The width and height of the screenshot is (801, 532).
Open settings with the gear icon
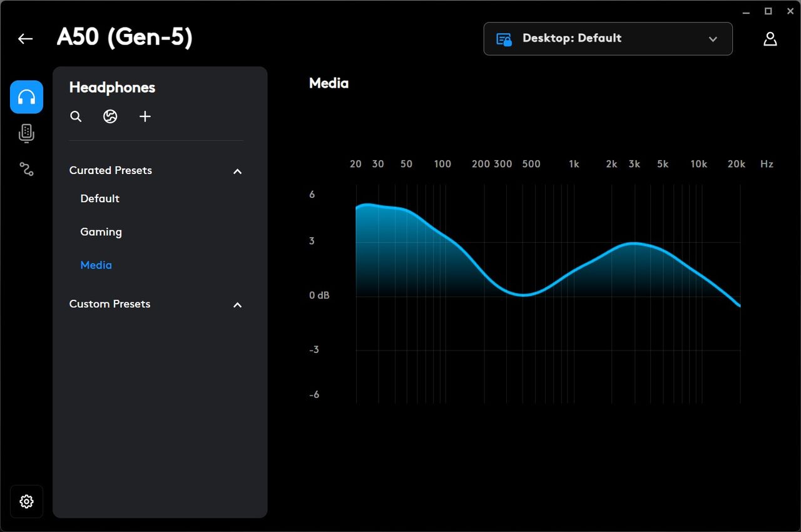click(x=26, y=501)
